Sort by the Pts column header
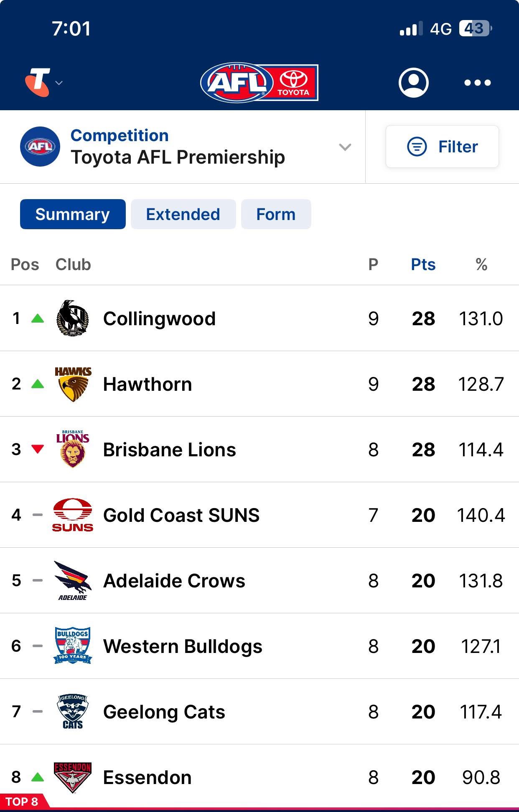The height and width of the screenshot is (812, 519). pyautogui.click(x=423, y=264)
